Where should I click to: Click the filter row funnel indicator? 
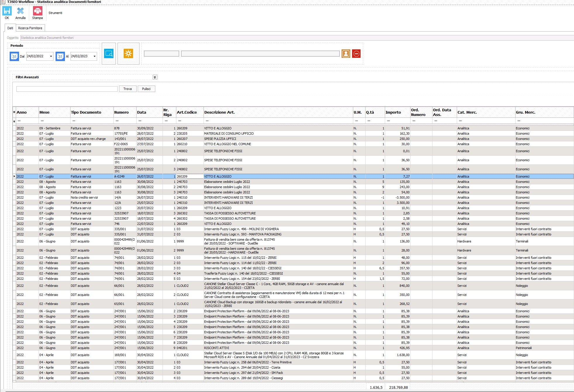pos(14,121)
